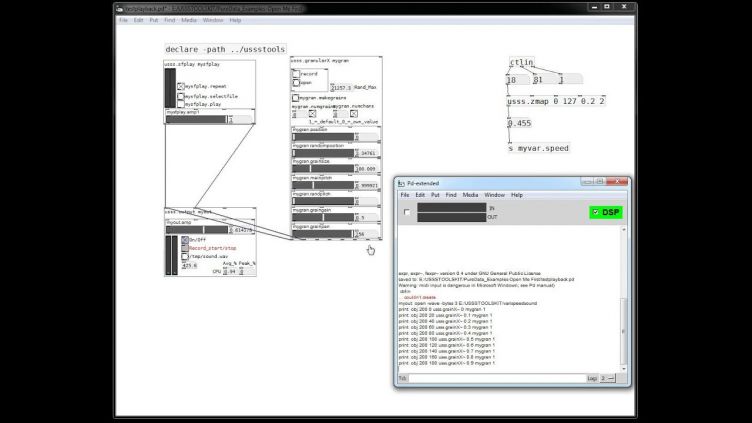
Task: Open Put menu in patch window
Action: point(153,20)
